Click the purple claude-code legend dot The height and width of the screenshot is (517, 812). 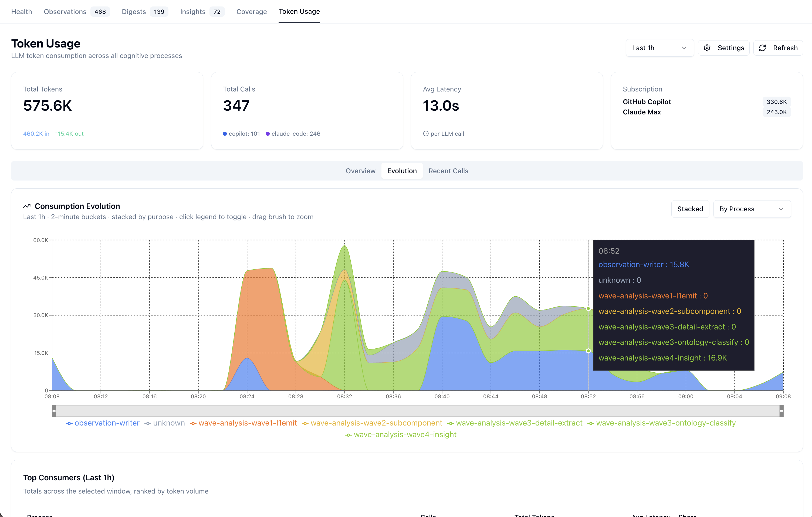(x=268, y=134)
